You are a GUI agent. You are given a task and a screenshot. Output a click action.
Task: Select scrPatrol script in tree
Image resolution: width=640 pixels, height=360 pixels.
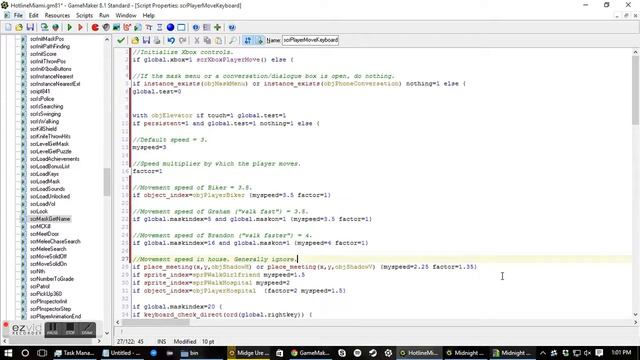click(40, 287)
